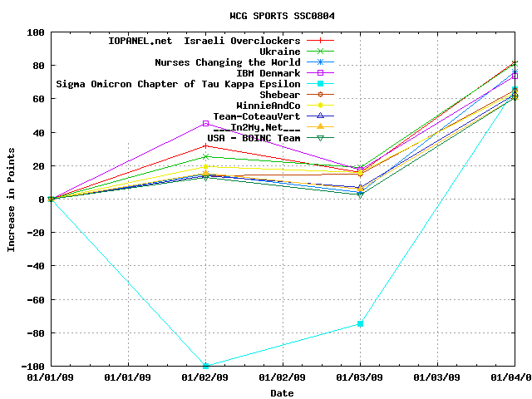
Task: Click the 100 tick label on y-axis
Action: pos(36,32)
